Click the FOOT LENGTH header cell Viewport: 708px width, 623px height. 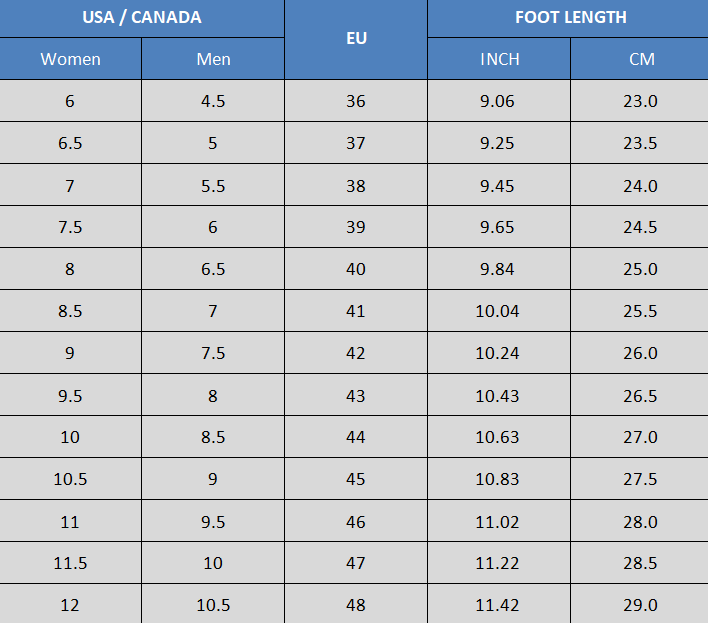point(570,18)
